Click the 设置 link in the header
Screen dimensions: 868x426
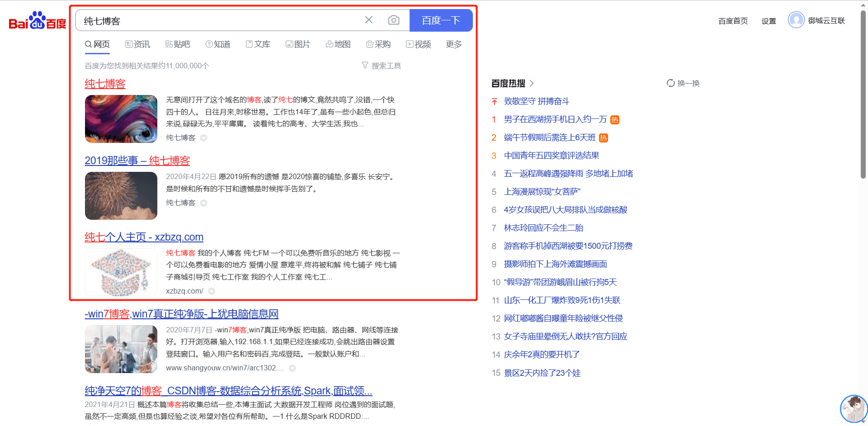pos(768,21)
